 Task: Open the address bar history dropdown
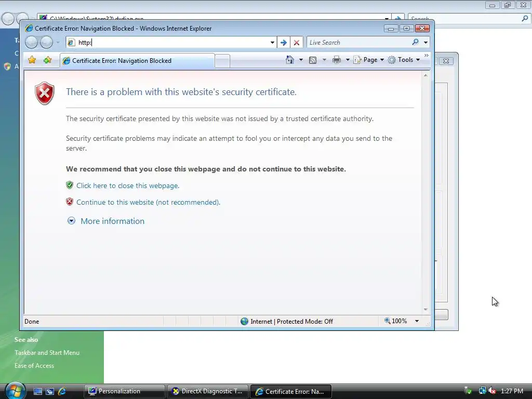coord(272,43)
